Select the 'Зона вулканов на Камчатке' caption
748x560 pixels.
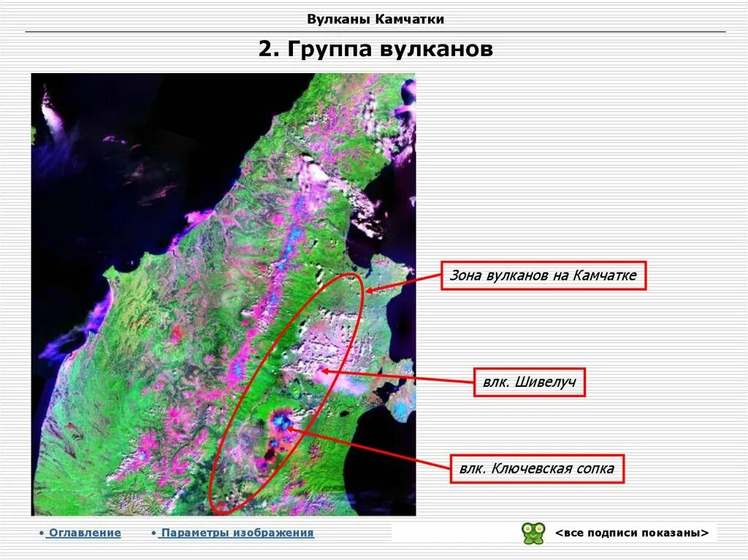pyautogui.click(x=543, y=276)
